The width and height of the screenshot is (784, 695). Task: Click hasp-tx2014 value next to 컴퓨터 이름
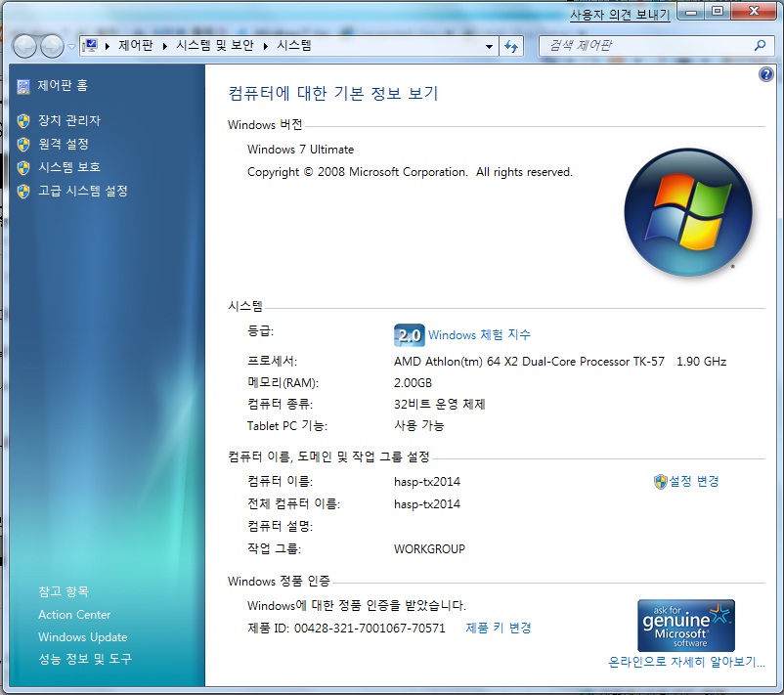tap(427, 482)
